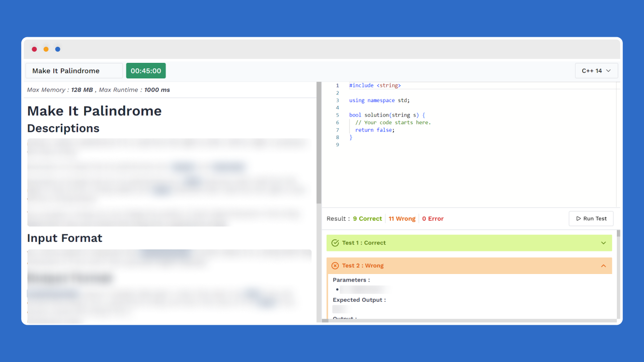
Task: Click the Run Test button
Action: click(x=591, y=219)
